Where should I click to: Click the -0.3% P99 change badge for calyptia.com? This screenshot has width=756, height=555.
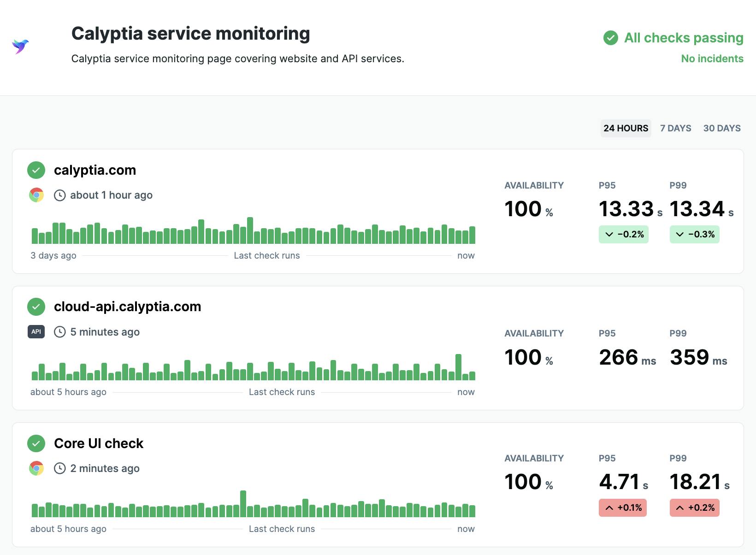tap(694, 234)
